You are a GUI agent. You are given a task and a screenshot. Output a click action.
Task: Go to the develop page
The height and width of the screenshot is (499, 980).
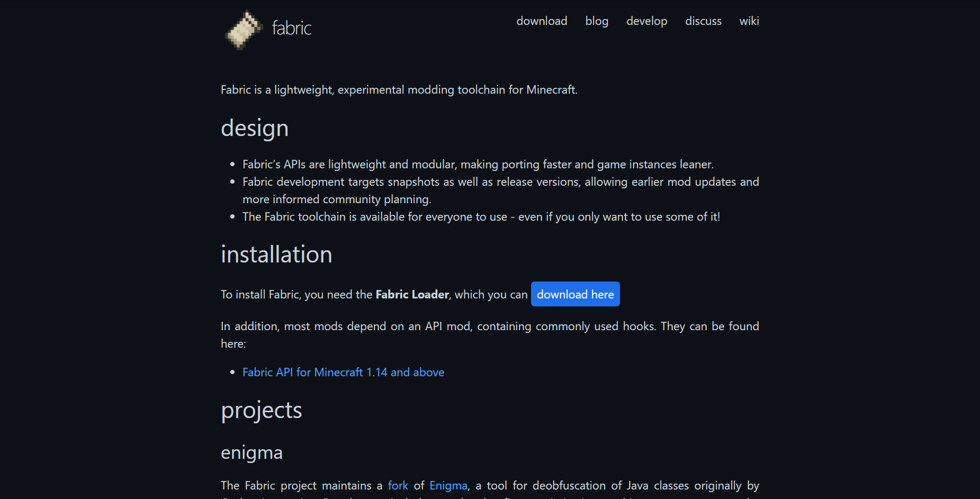pyautogui.click(x=646, y=21)
